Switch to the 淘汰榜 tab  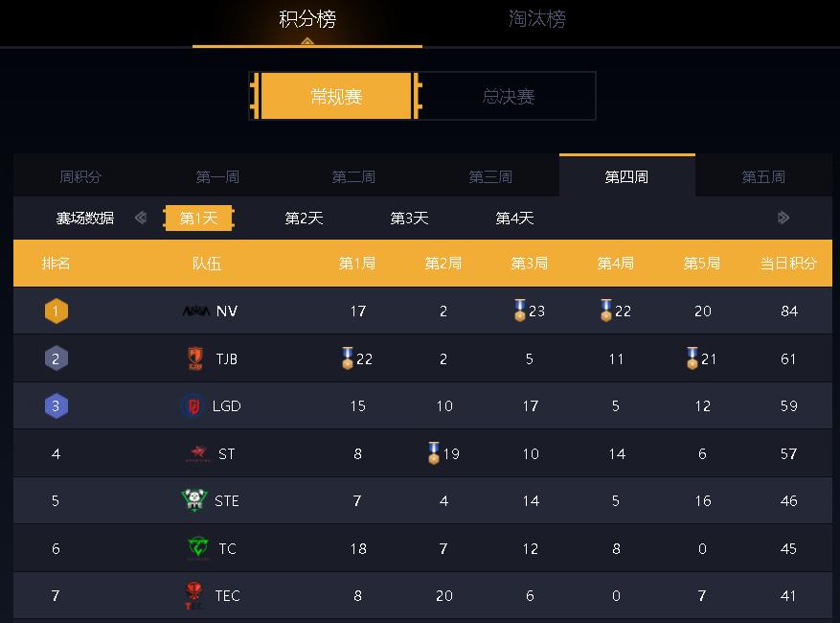[537, 21]
